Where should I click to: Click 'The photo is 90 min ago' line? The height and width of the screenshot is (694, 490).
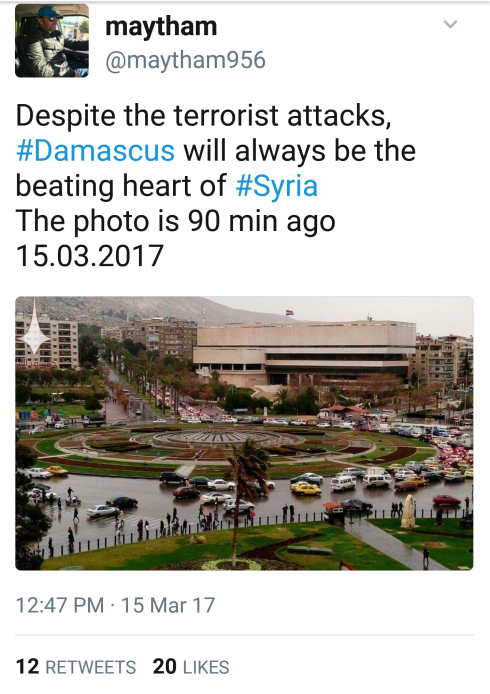tap(176, 221)
